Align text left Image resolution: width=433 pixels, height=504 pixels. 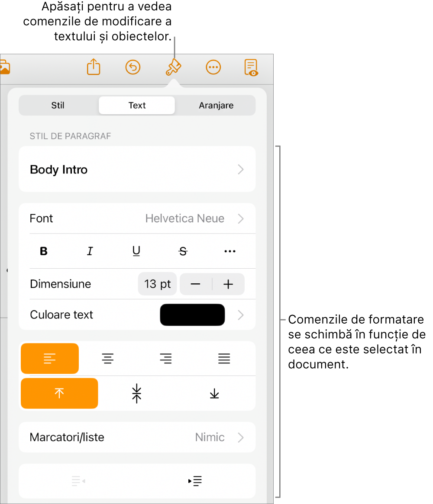(x=50, y=358)
